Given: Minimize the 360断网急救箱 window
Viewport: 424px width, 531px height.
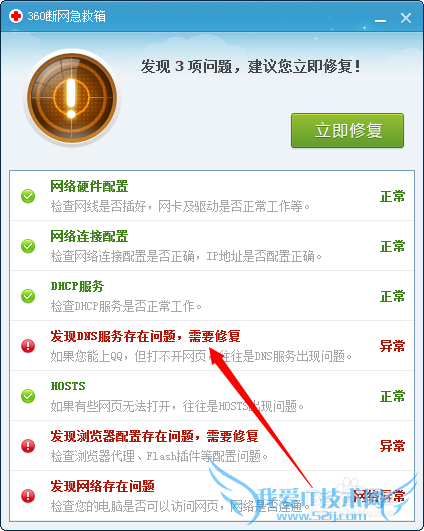Looking at the screenshot, I should pos(380,18).
